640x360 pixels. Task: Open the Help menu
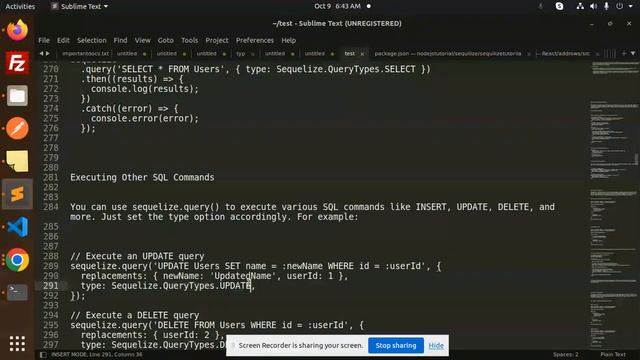(x=289, y=40)
